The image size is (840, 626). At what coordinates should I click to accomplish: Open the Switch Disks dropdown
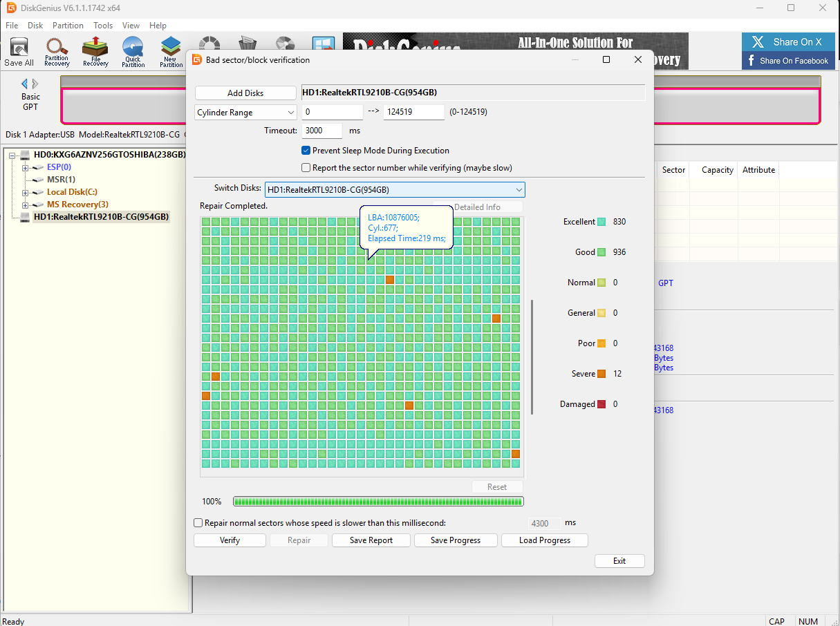click(x=395, y=189)
